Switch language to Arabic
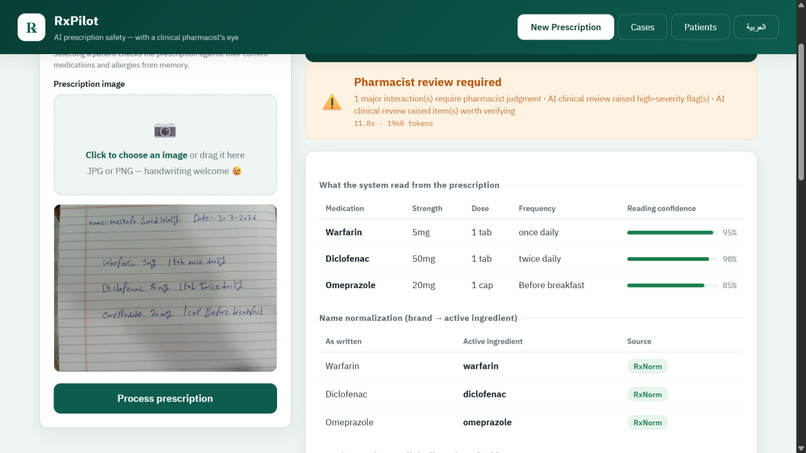806x453 pixels. pyautogui.click(x=756, y=27)
